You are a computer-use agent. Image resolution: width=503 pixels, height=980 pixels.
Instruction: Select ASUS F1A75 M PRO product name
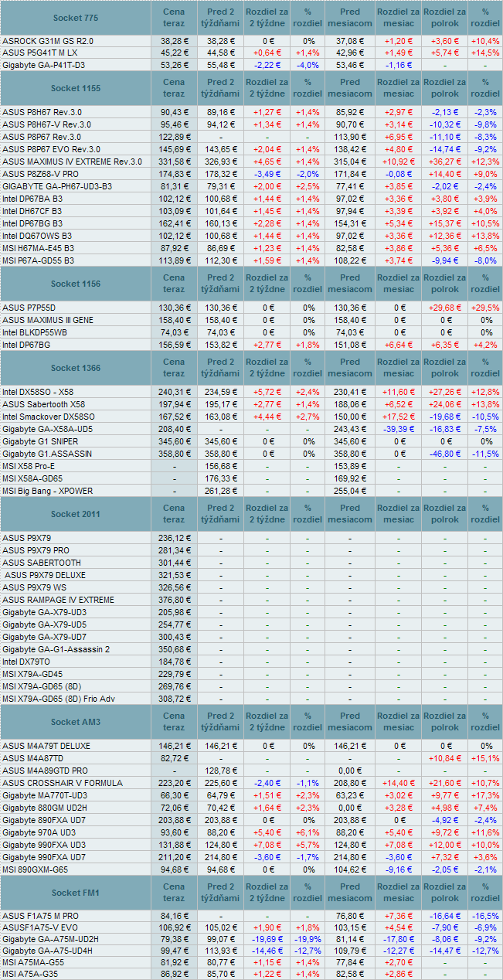40,917
